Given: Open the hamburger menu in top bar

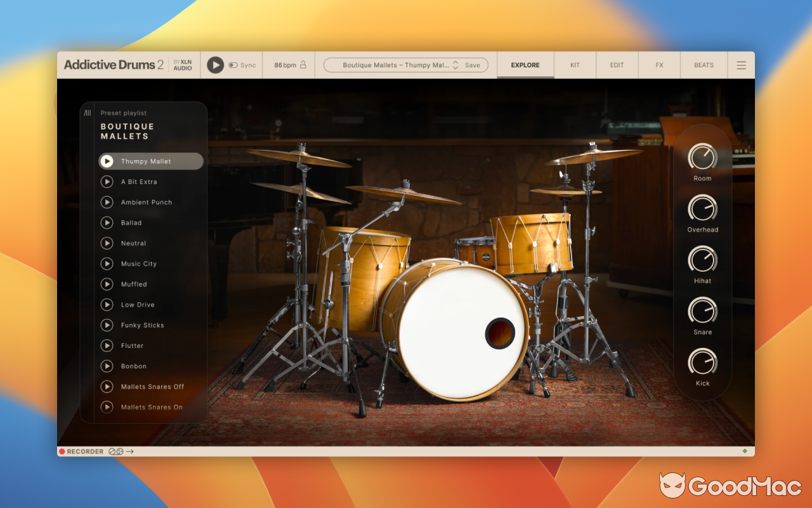Looking at the screenshot, I should 741,64.
